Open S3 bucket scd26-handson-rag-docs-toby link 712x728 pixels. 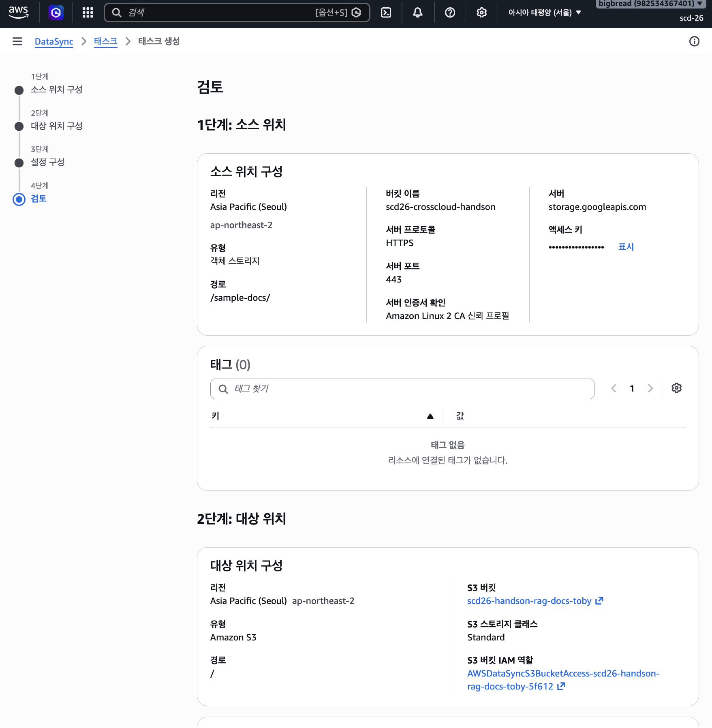point(535,601)
